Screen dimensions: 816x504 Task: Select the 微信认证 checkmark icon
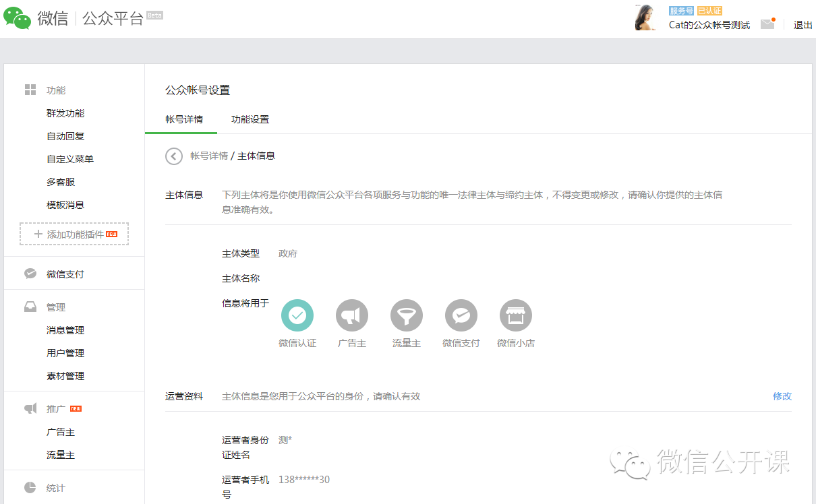(297, 315)
